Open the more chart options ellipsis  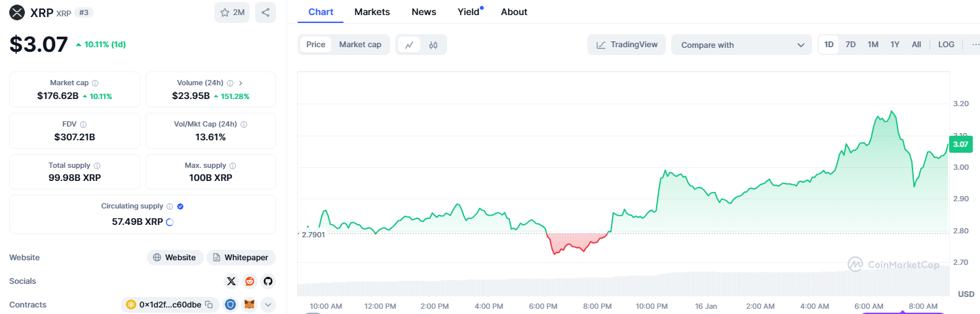click(x=974, y=45)
